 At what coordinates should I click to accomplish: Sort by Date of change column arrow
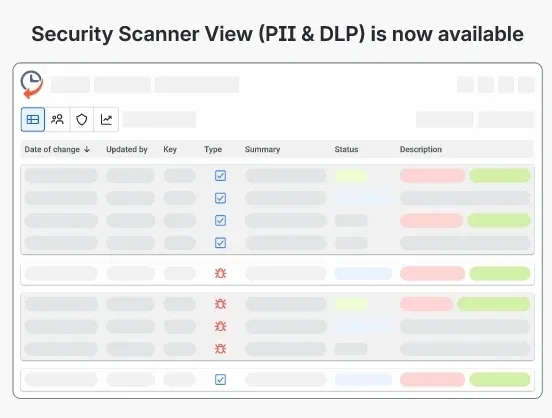[87, 149]
